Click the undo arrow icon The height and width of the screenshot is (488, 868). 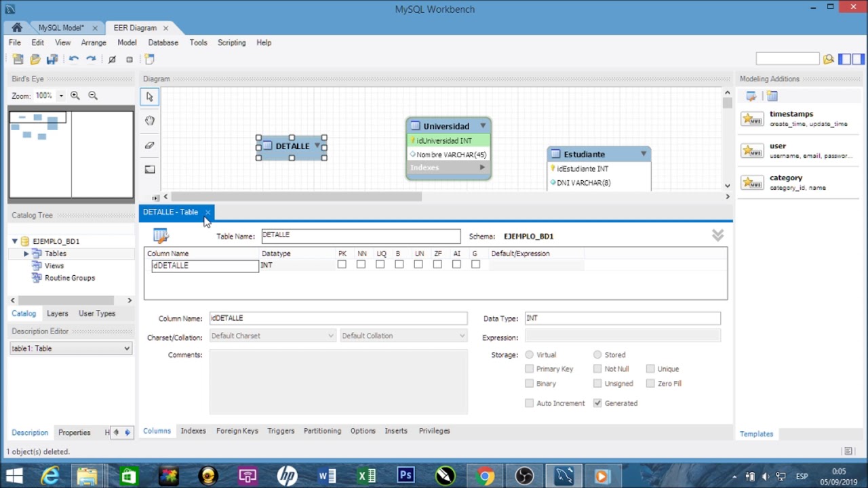(x=74, y=59)
